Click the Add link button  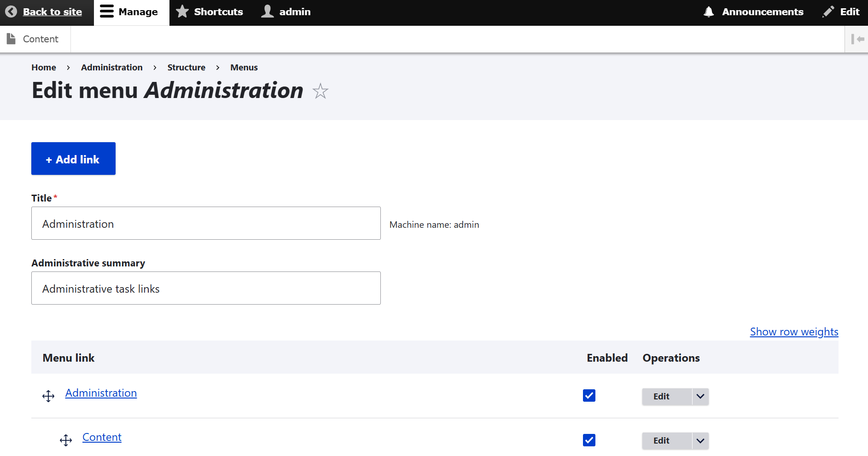pyautogui.click(x=73, y=158)
